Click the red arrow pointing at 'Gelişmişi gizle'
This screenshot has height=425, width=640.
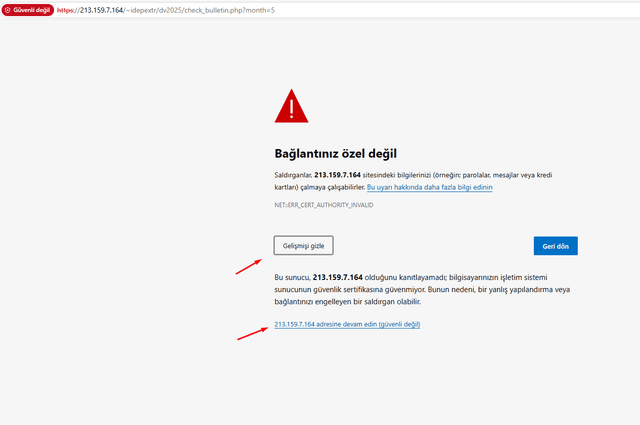(249, 267)
